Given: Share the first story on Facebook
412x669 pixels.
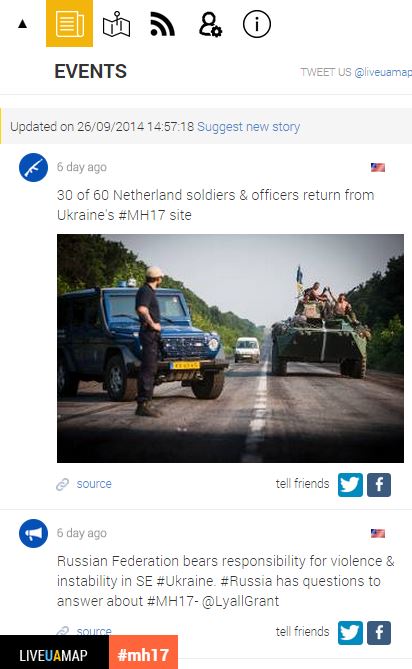Looking at the screenshot, I should pos(379,485).
